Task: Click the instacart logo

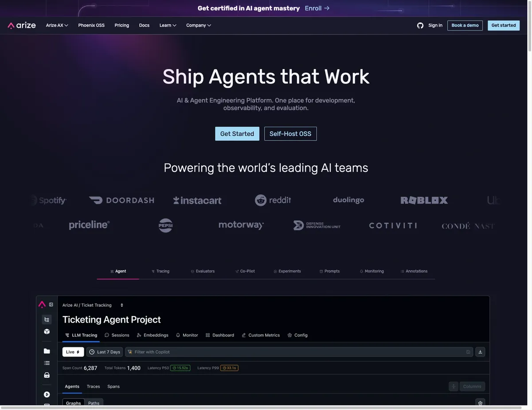Action: [197, 200]
